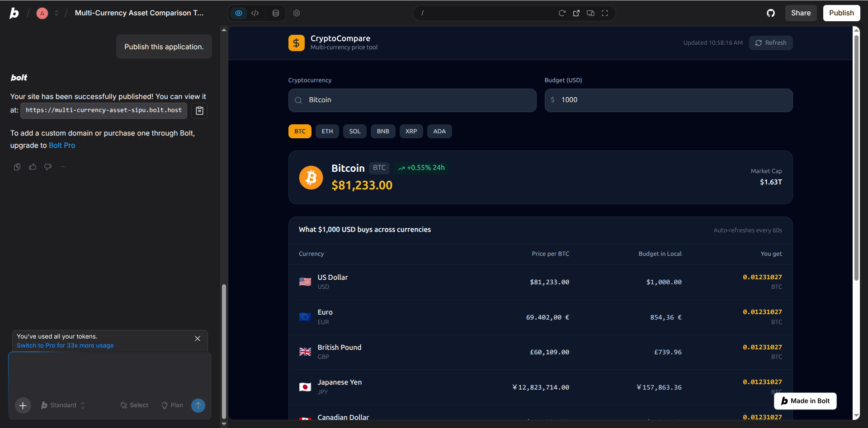Click the scroll-up arrow of chat panel
Image resolution: width=868 pixels, height=428 pixels.
(x=224, y=30)
